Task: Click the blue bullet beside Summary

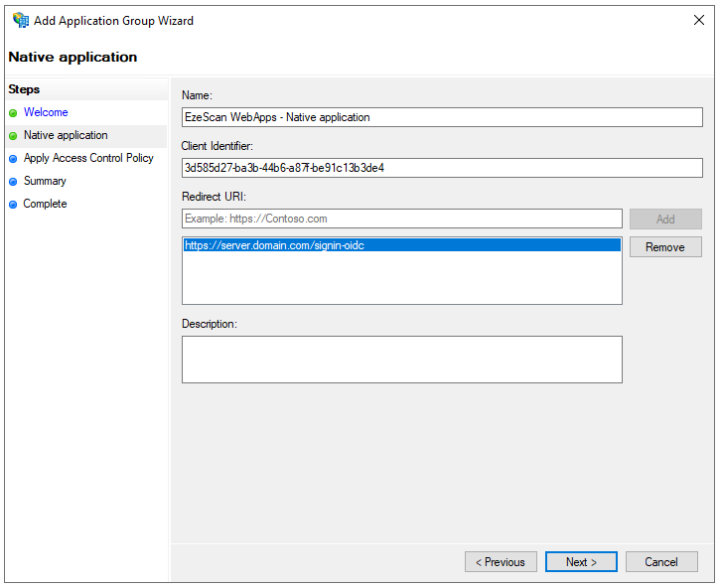Action: coord(13,182)
